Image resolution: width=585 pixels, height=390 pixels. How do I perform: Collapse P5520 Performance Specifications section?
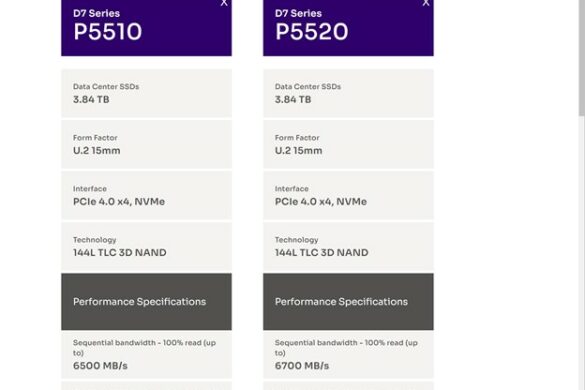click(x=348, y=302)
